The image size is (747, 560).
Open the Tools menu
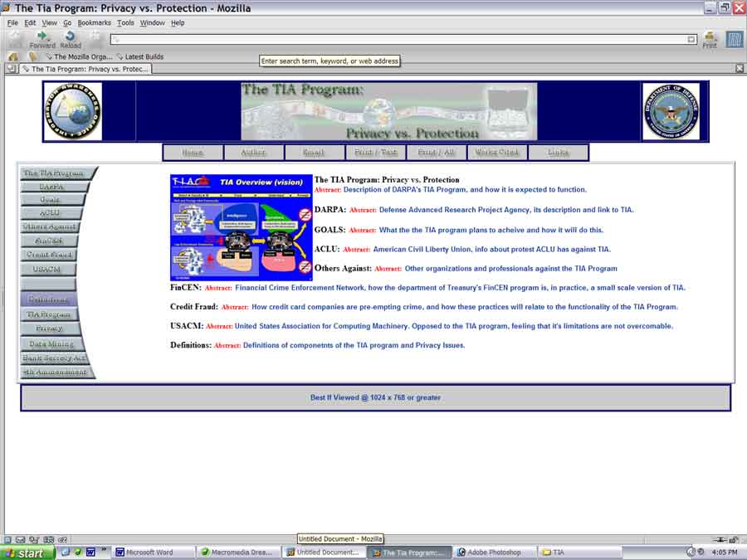pyautogui.click(x=125, y=23)
